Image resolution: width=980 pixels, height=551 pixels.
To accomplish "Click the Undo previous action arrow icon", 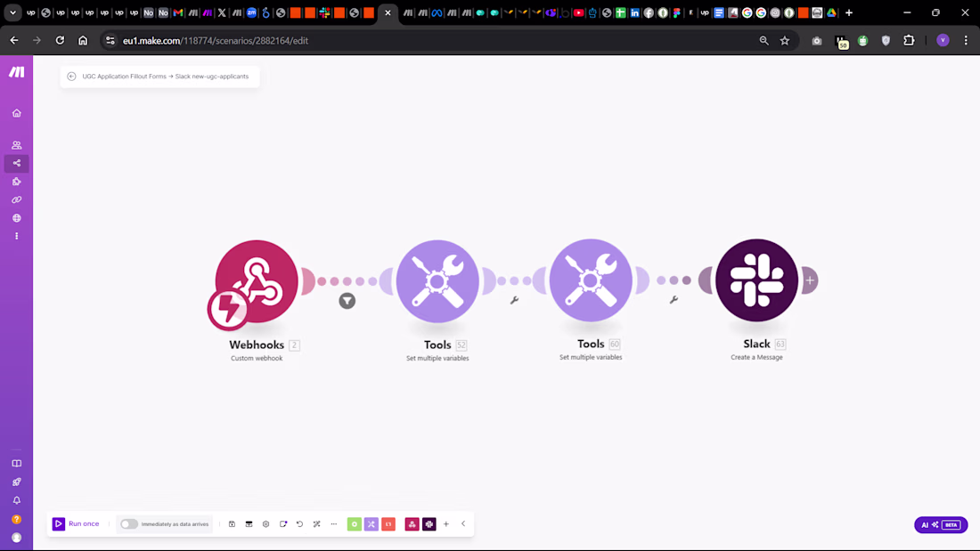I will (x=300, y=524).
